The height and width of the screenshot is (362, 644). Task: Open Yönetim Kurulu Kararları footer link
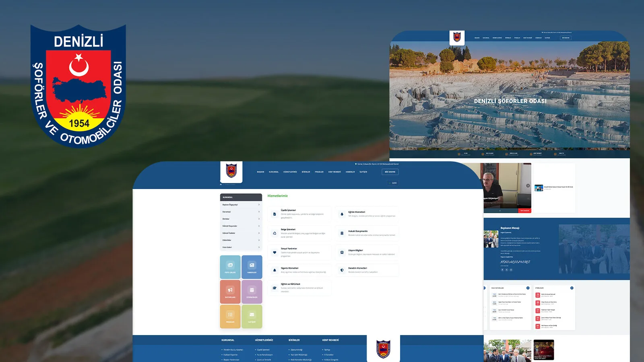click(x=233, y=350)
